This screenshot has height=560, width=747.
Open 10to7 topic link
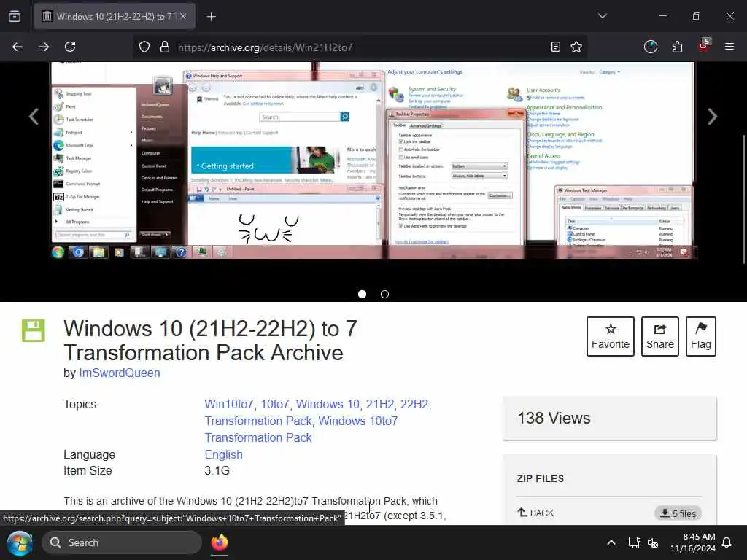[x=275, y=404]
